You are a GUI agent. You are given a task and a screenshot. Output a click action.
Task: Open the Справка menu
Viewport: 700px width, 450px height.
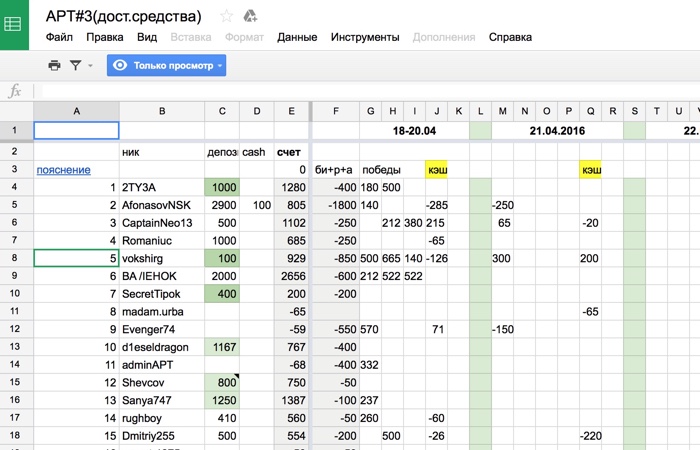tap(510, 37)
